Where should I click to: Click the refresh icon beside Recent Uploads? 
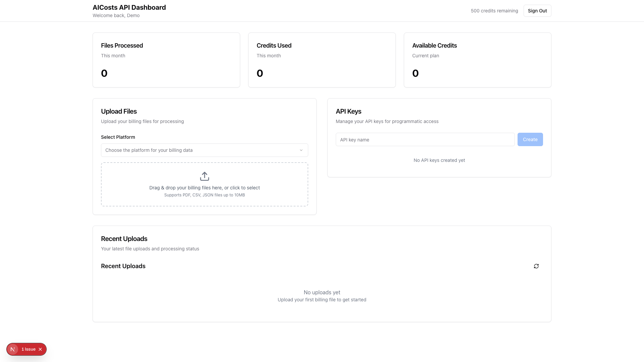(536, 266)
